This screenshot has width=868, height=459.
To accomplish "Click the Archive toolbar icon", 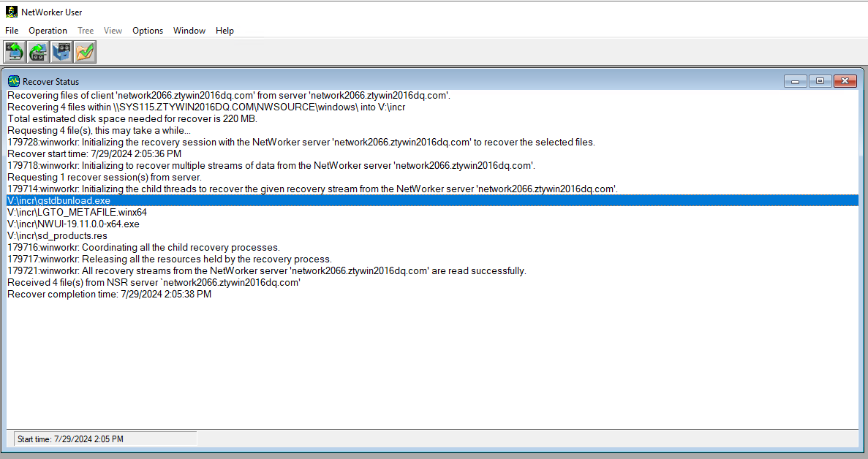I will [x=61, y=52].
